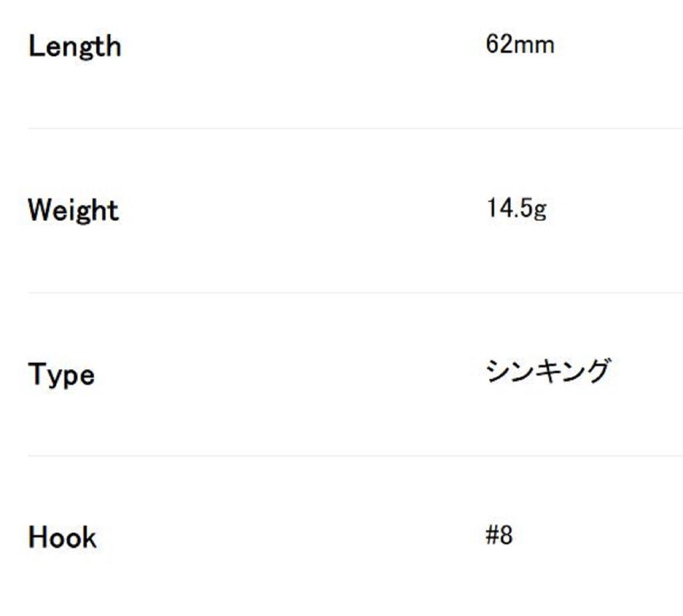
Task: Click the シンキング type value
Action: tap(548, 371)
